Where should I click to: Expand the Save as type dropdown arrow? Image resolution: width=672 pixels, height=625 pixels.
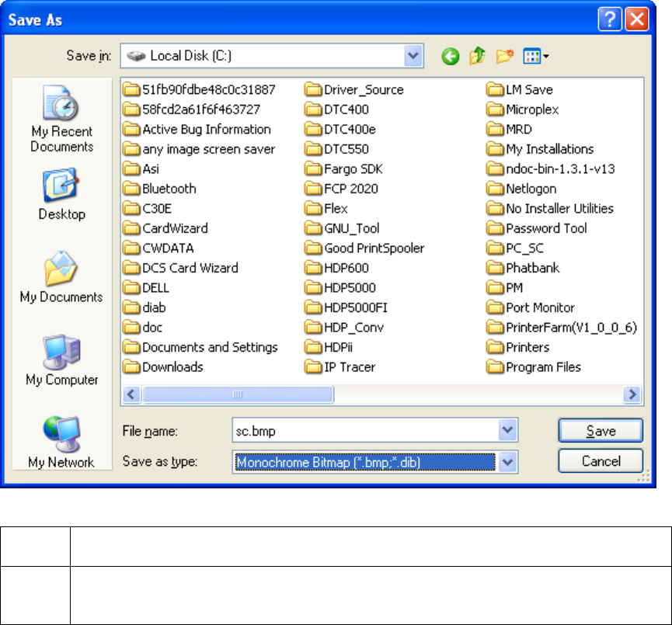tap(508, 462)
